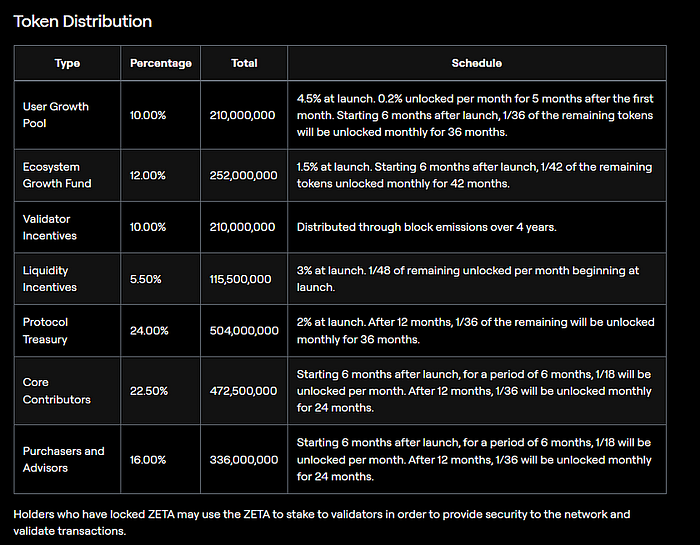Click the Token Distribution heading
The width and height of the screenshot is (700, 545).
click(x=83, y=21)
